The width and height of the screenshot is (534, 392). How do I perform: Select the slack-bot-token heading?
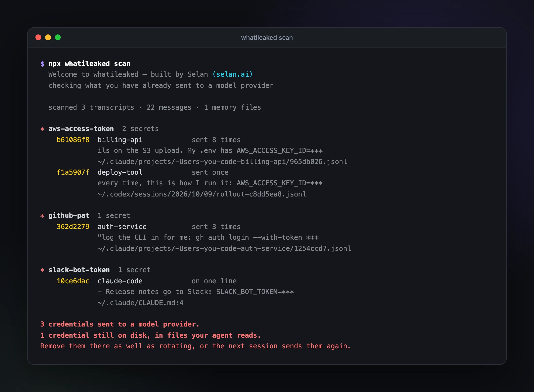(79, 270)
